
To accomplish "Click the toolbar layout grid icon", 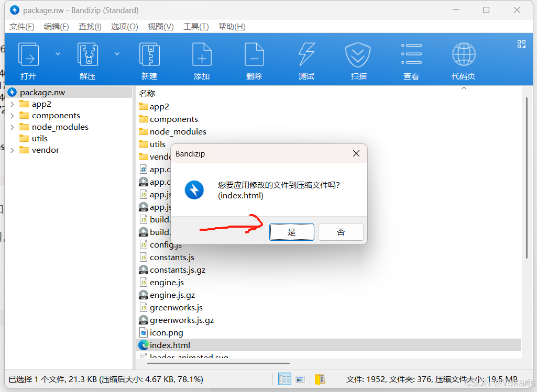I will [x=521, y=44].
